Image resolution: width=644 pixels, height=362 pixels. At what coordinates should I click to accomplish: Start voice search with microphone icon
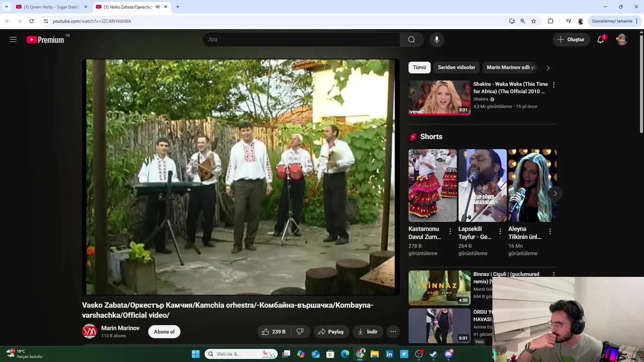point(436,40)
